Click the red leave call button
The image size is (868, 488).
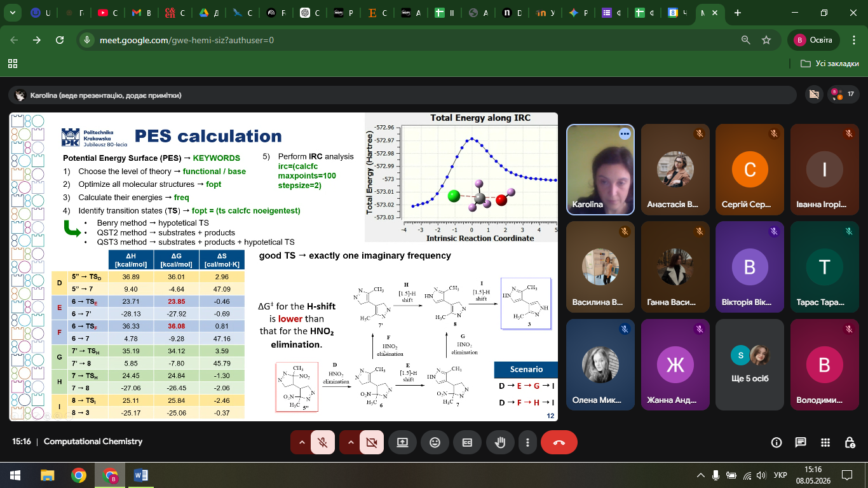[x=559, y=442]
